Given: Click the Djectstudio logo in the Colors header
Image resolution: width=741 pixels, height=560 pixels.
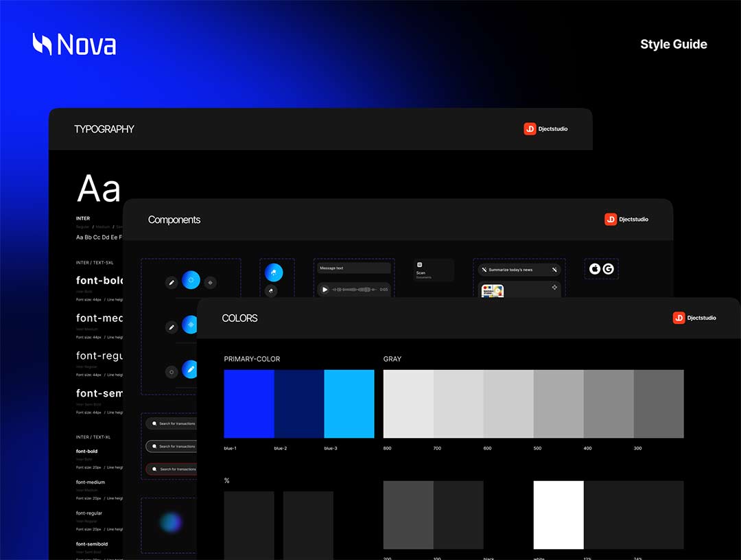Looking at the screenshot, I should pos(694,318).
